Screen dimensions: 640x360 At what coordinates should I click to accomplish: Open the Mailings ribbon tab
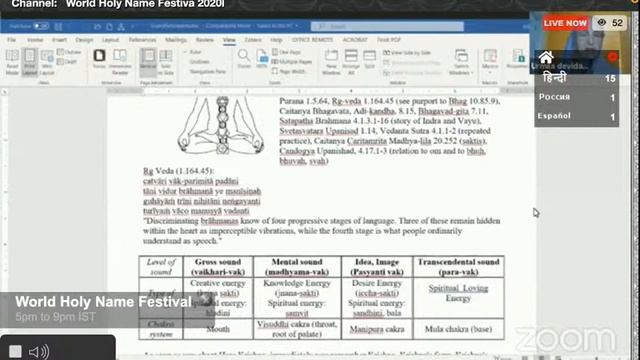(176, 40)
